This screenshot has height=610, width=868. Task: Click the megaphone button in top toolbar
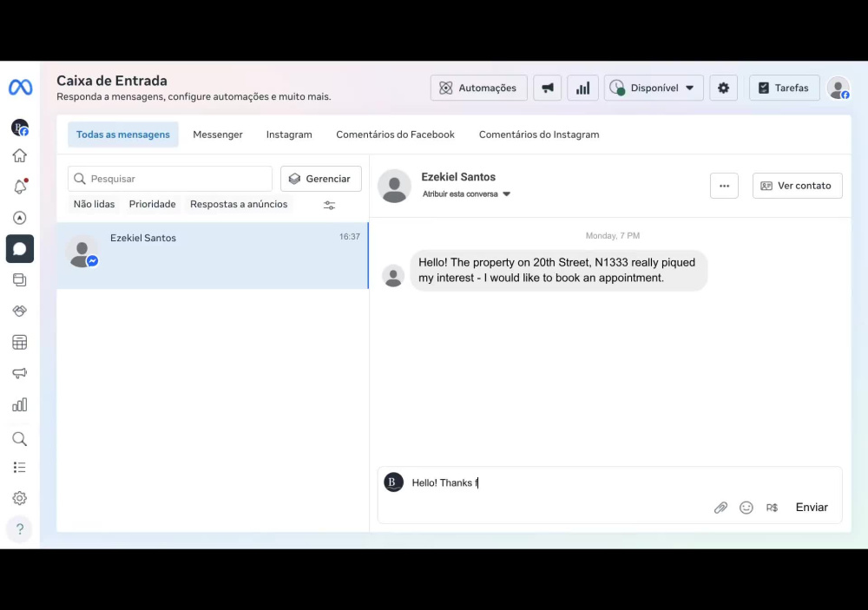(547, 88)
